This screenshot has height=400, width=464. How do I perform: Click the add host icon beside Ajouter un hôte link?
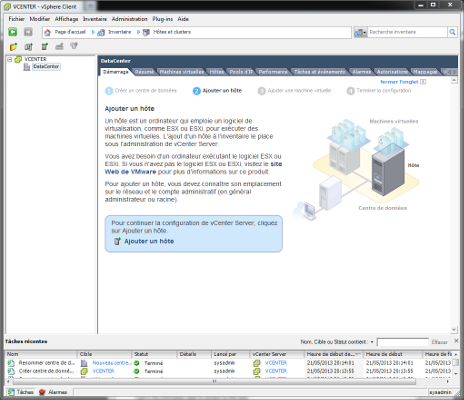pyautogui.click(x=117, y=241)
